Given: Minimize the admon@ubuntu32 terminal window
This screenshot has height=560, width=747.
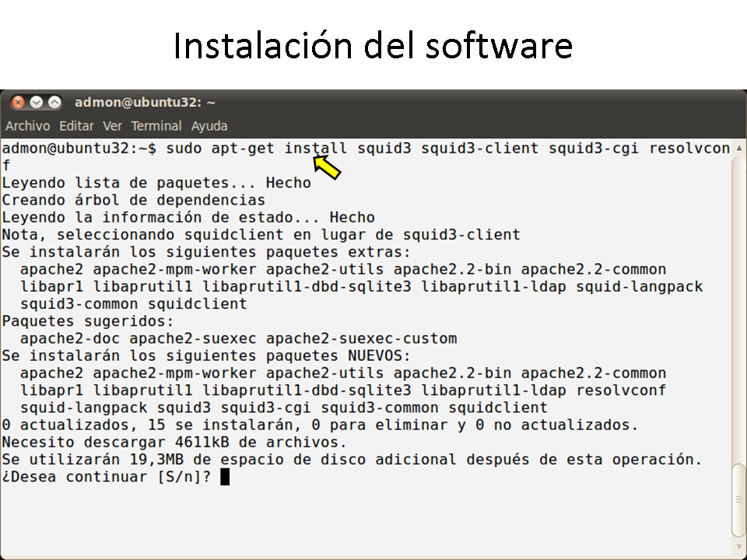Looking at the screenshot, I should (x=37, y=102).
